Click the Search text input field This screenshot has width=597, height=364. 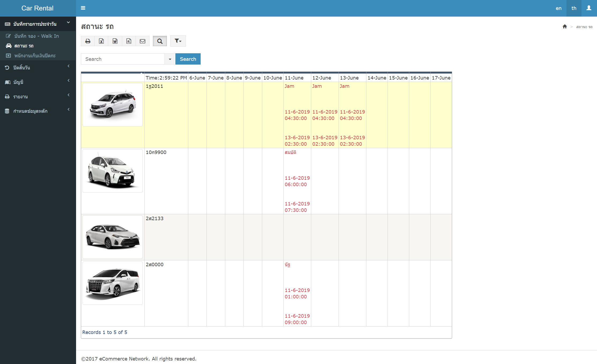click(123, 59)
